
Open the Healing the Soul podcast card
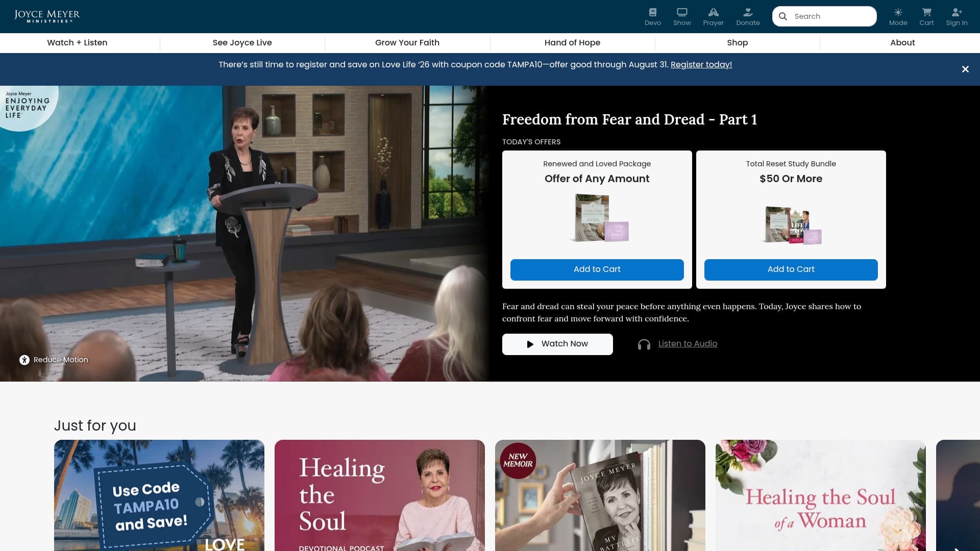point(380,495)
